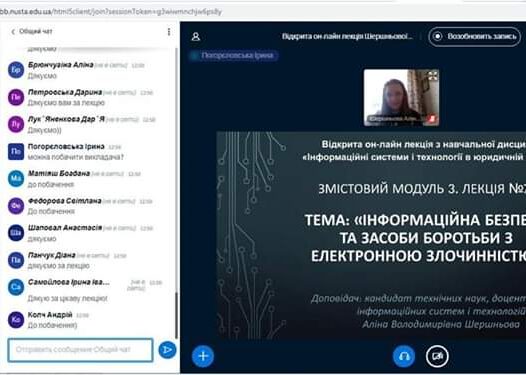The image size is (526, 375).
Task: Open the user list person icon
Action: pyautogui.click(x=196, y=37)
